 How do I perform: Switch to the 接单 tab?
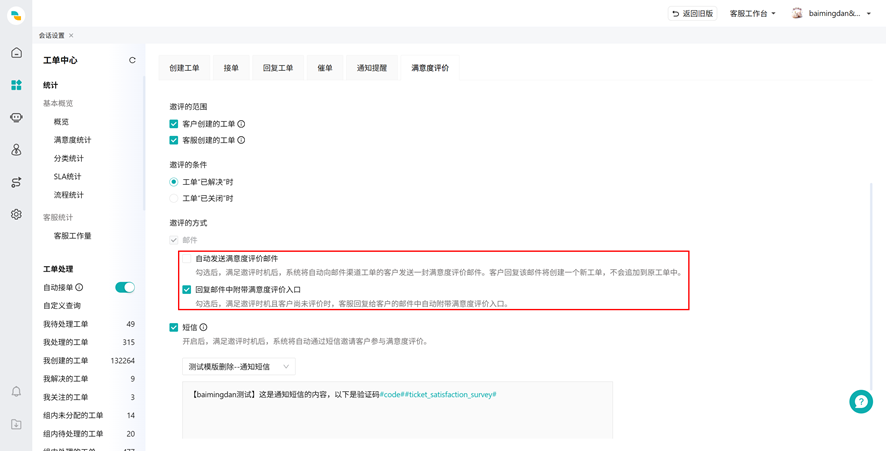point(231,68)
